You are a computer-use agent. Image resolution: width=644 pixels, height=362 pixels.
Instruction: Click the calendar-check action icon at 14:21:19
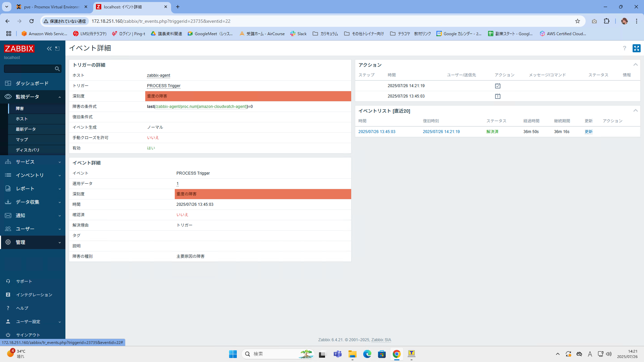[x=497, y=86]
